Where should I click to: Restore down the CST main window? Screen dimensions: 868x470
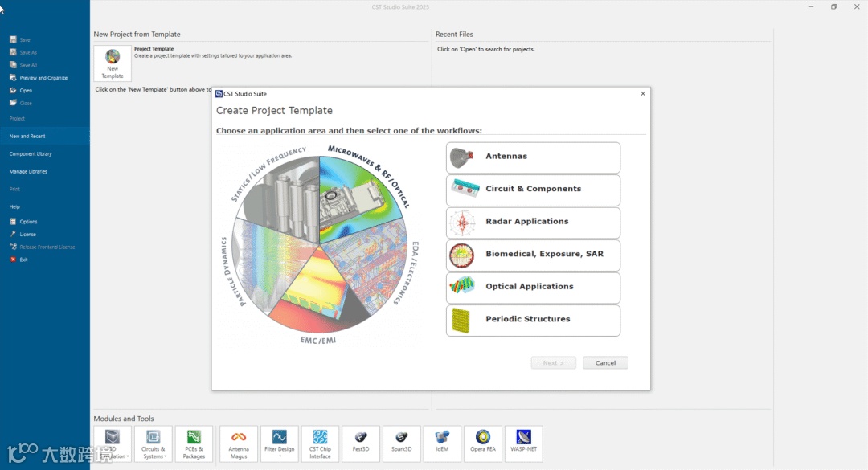[833, 6]
